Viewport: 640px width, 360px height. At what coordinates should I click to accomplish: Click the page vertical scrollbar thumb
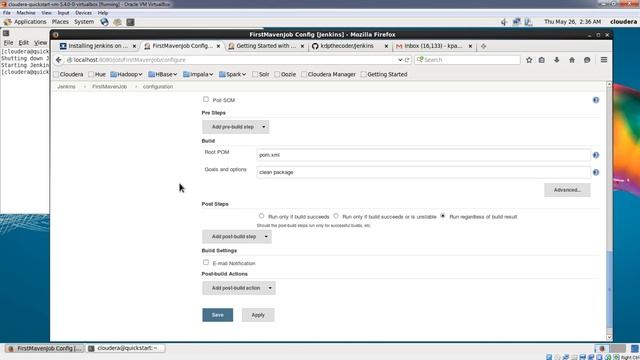coord(609,289)
